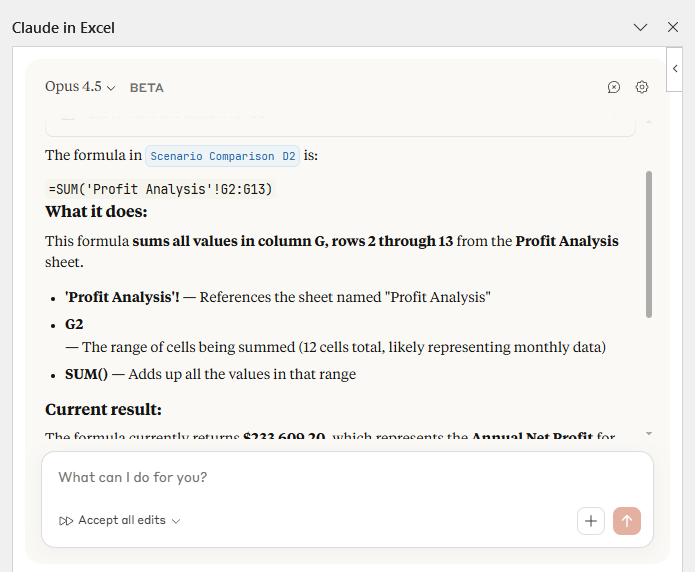This screenshot has width=695, height=572.
Task: Click the scroll-down arrow of the chat
Action: (x=649, y=433)
